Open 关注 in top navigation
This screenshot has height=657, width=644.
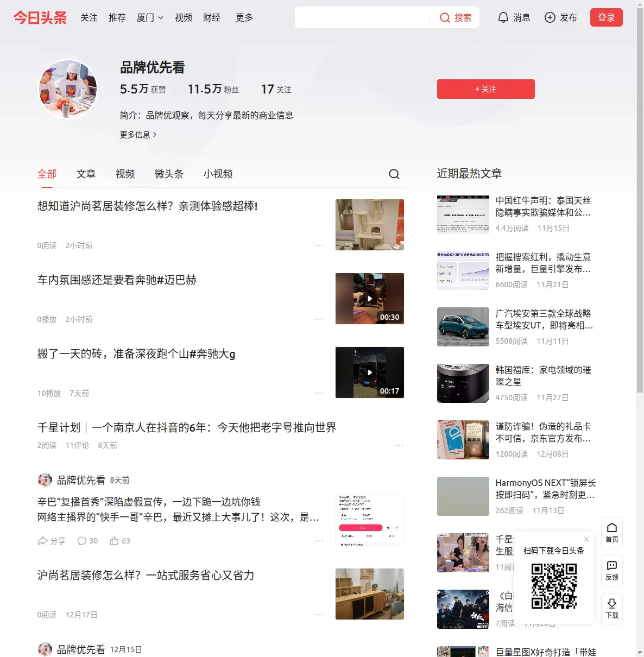click(x=89, y=18)
